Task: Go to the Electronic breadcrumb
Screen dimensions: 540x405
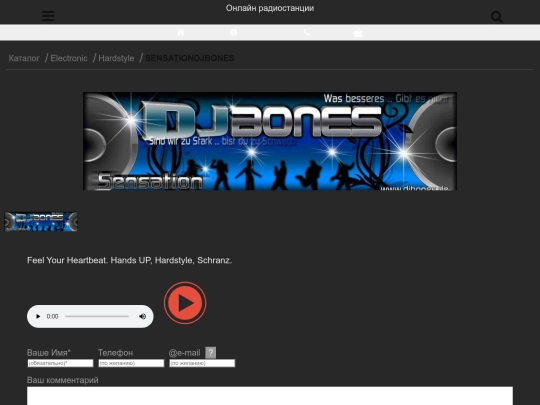Action: tap(69, 58)
